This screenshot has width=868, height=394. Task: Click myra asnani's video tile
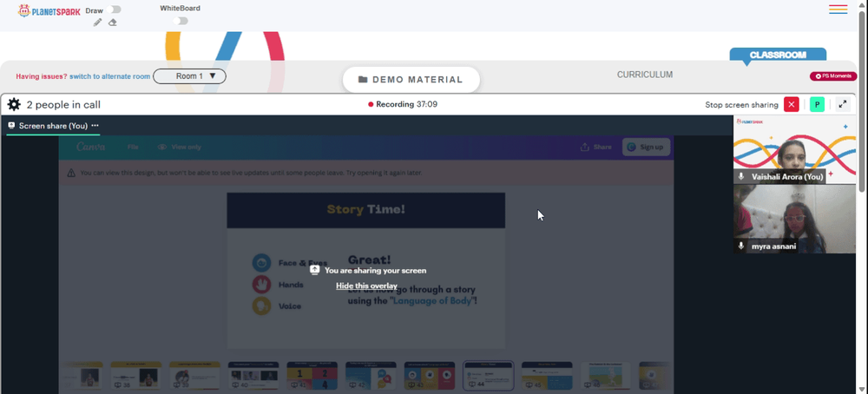795,220
